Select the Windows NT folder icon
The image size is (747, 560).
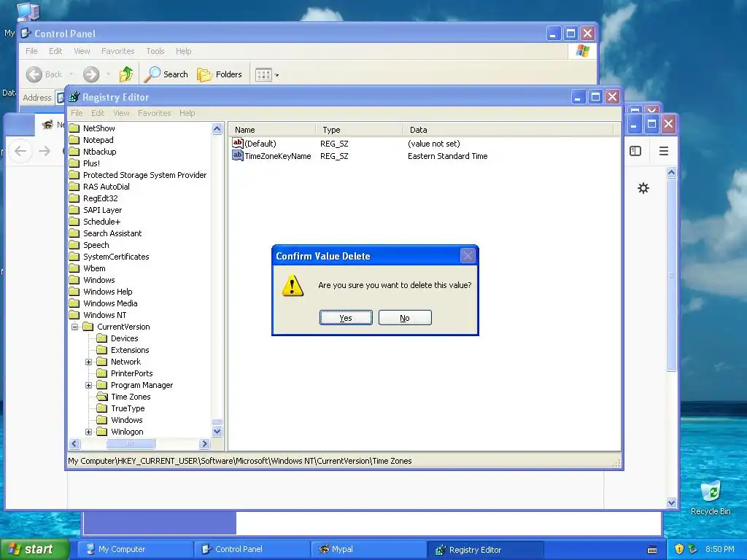74,315
